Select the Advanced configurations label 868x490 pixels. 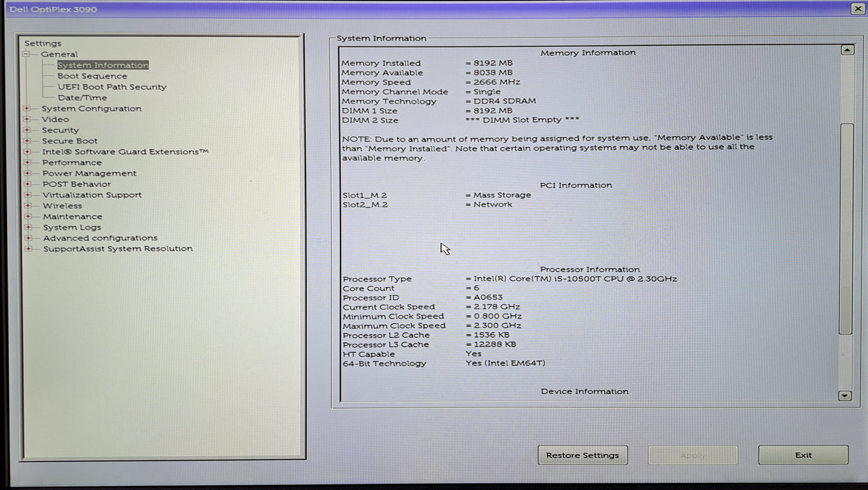pos(100,238)
